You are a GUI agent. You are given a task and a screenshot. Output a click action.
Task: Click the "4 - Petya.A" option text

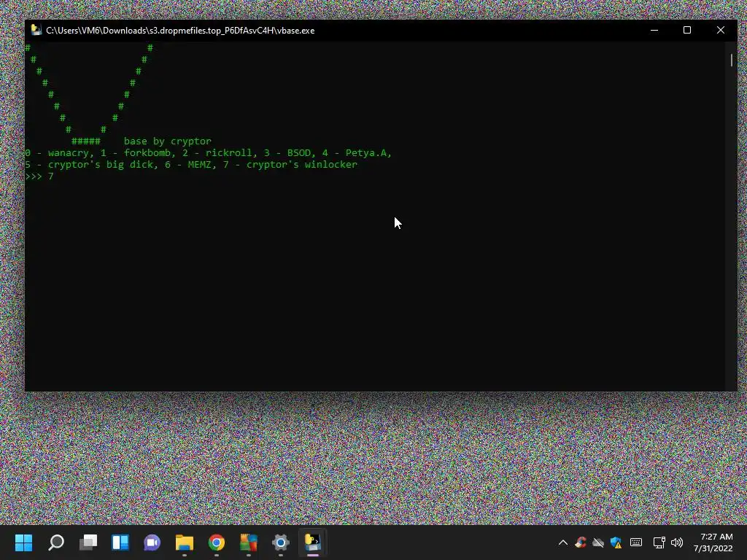click(x=355, y=153)
